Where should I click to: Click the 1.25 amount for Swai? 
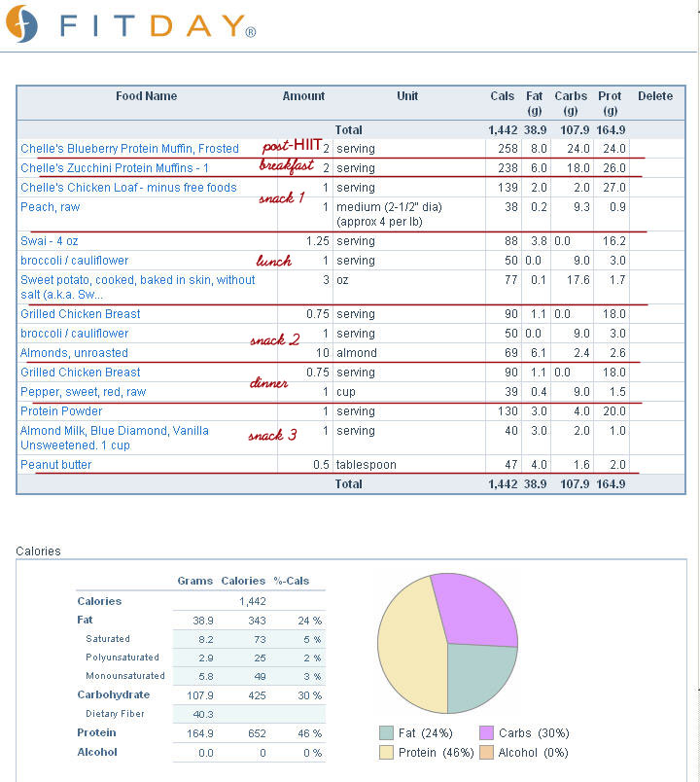[318, 241]
